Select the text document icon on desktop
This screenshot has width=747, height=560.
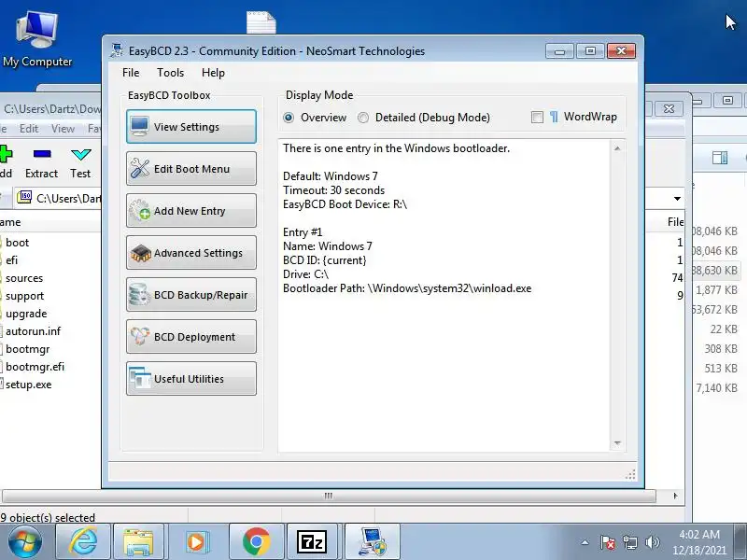tap(261, 22)
